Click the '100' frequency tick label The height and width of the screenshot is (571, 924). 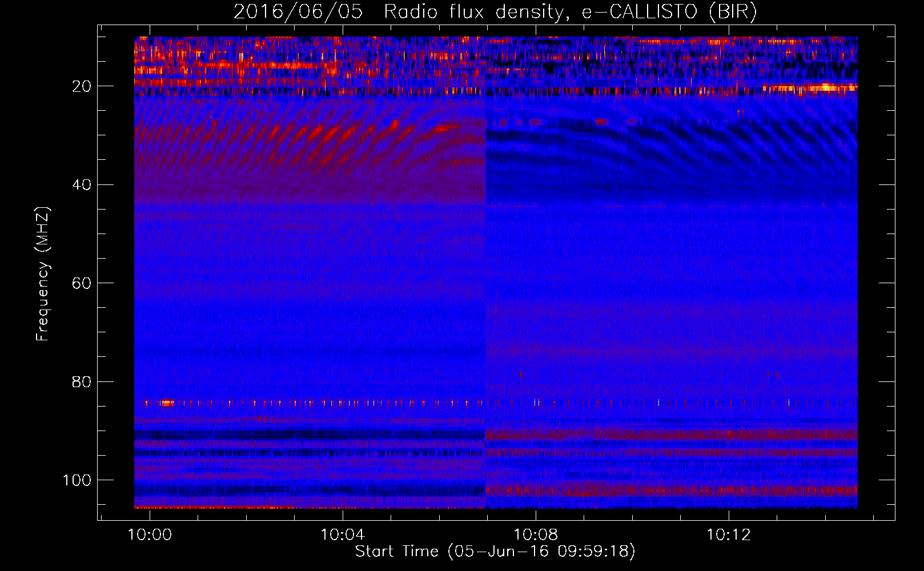(x=78, y=480)
